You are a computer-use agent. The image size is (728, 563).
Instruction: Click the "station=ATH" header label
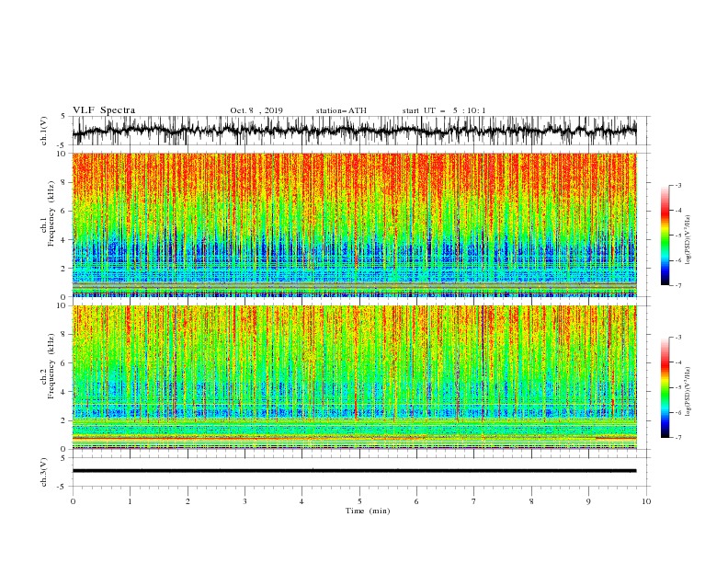click(341, 110)
